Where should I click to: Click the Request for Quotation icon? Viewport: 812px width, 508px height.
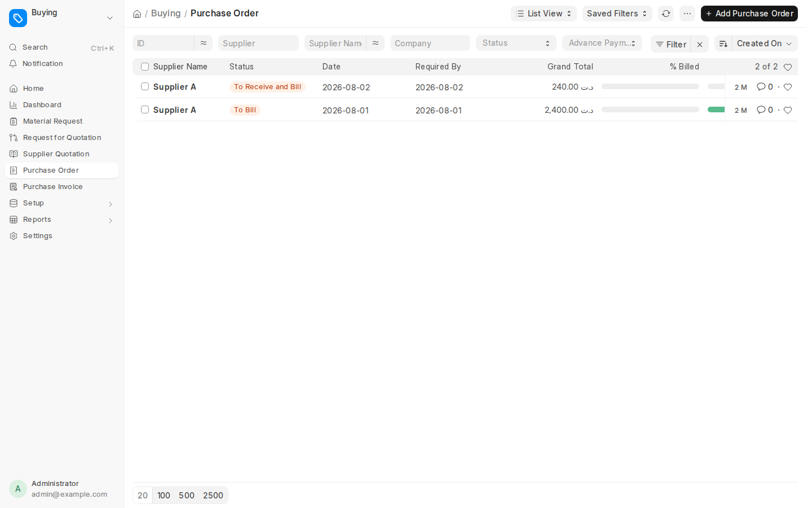tap(14, 138)
